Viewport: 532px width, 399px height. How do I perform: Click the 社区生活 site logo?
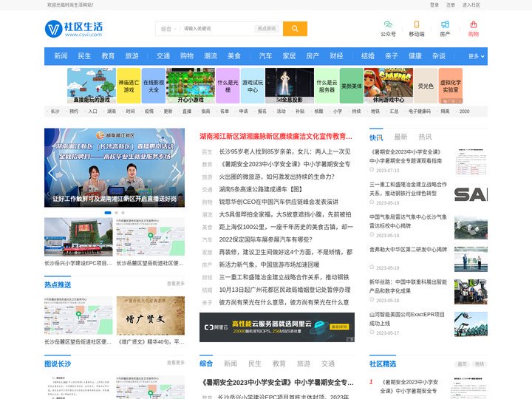click(74, 29)
